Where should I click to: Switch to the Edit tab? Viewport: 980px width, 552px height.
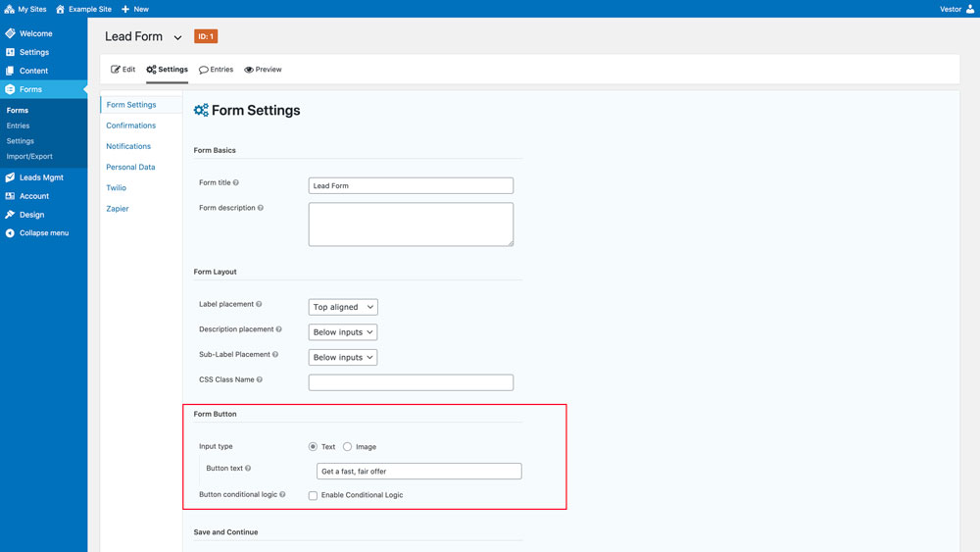123,70
